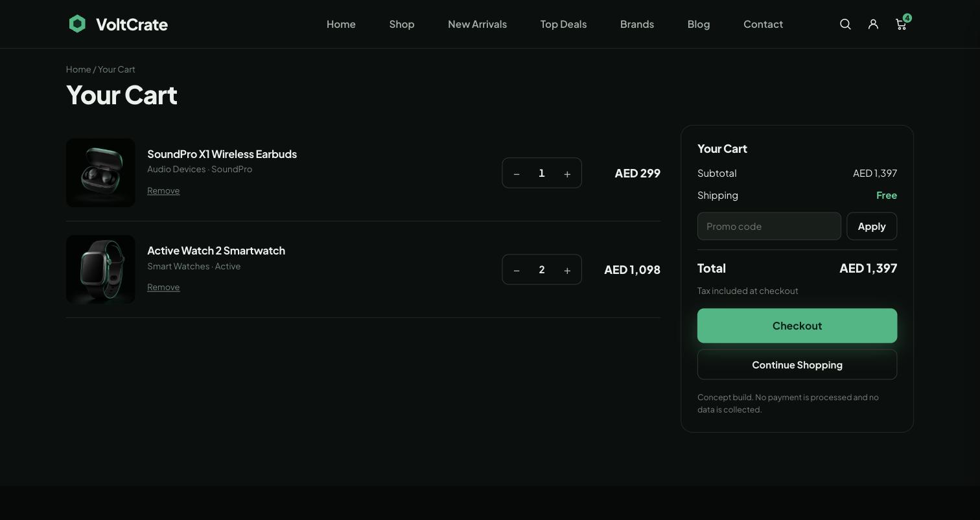Open the shopping cart icon in header
This screenshot has height=520, width=980.
click(x=901, y=24)
